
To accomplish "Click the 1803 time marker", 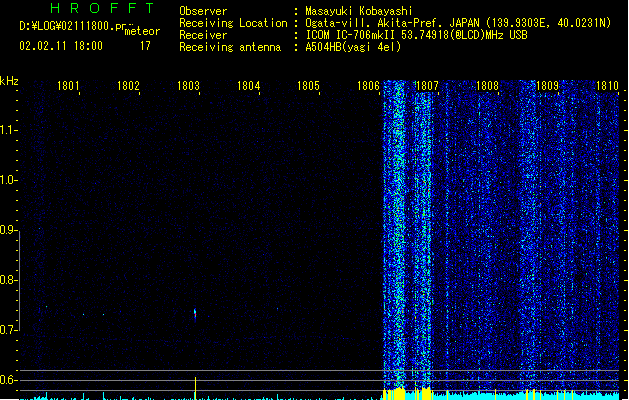I will 188,86.
